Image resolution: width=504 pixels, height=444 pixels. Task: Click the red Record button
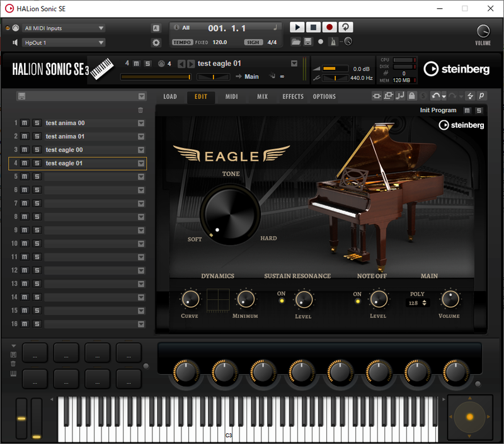tap(329, 27)
